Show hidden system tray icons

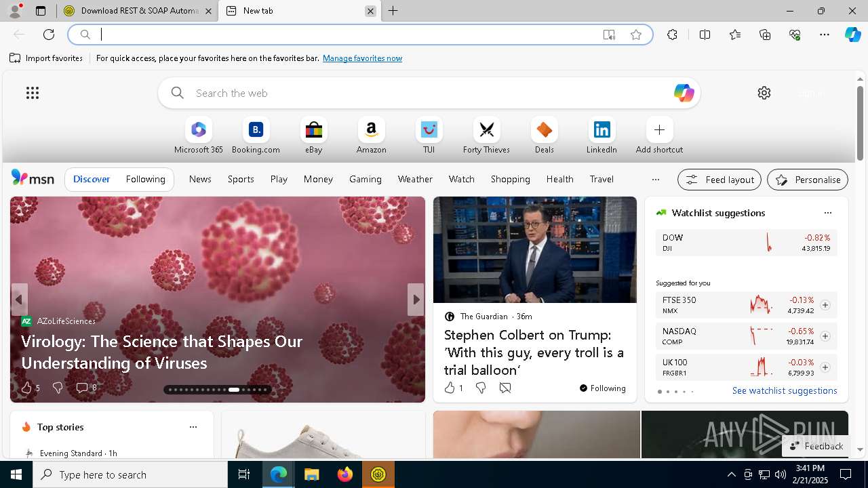click(731, 474)
